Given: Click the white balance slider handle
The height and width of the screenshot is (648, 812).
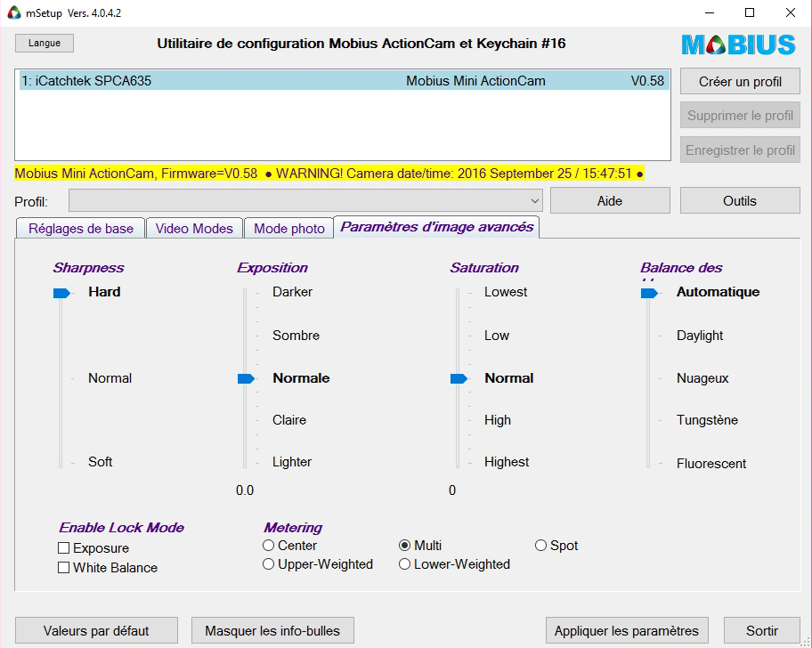Looking at the screenshot, I should click(x=649, y=294).
